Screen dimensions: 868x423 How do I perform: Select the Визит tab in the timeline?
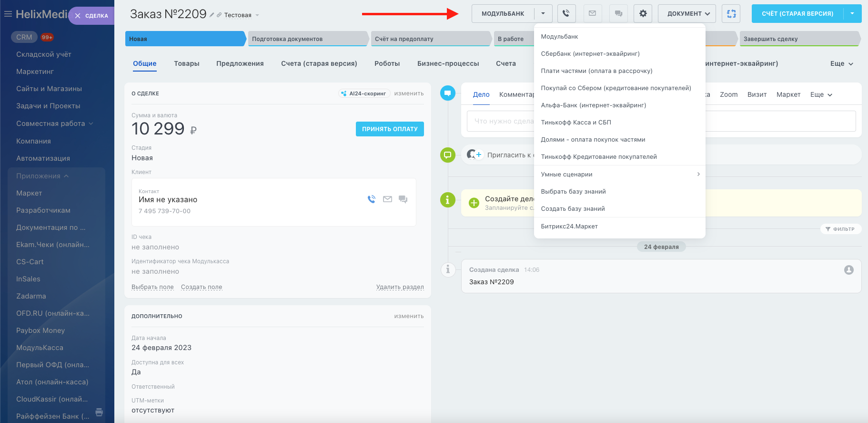point(757,94)
